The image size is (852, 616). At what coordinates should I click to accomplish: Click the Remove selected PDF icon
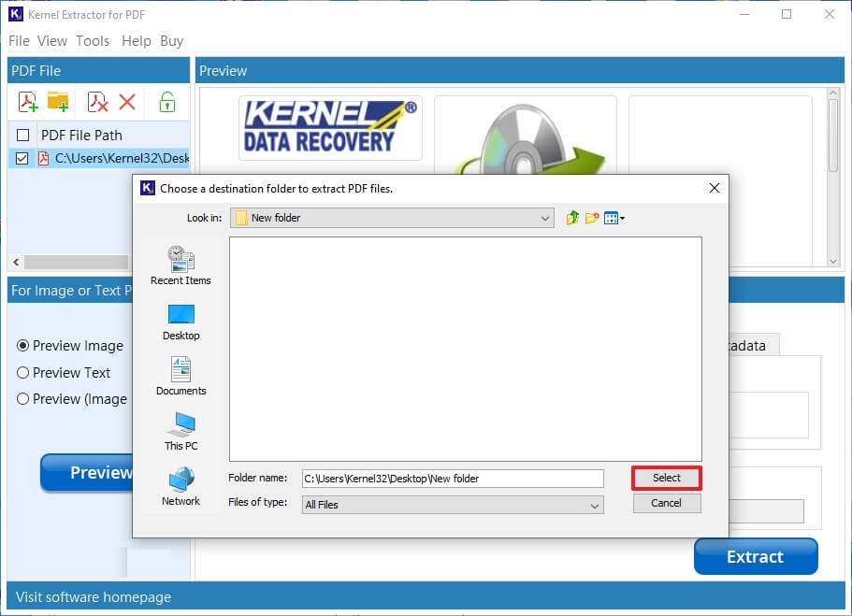(98, 102)
